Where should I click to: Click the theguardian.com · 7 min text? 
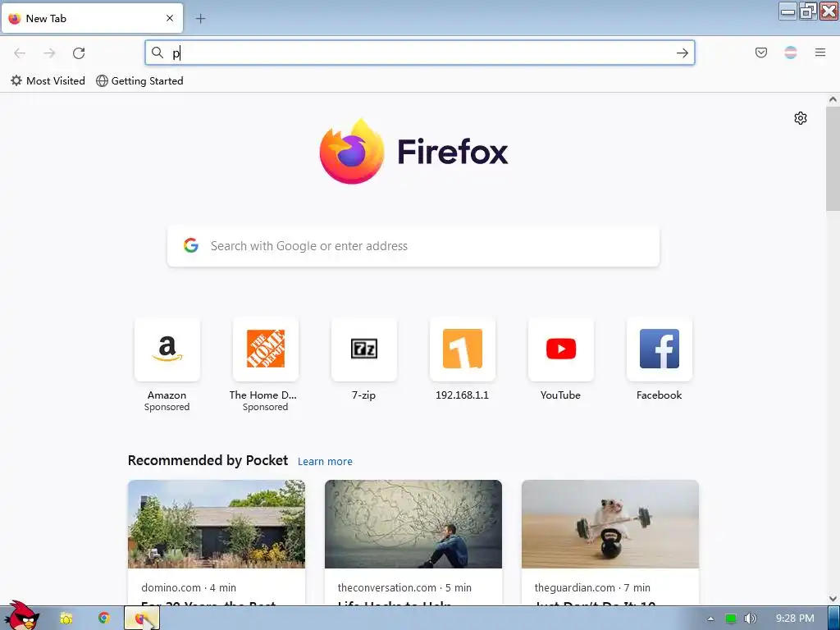coord(592,587)
